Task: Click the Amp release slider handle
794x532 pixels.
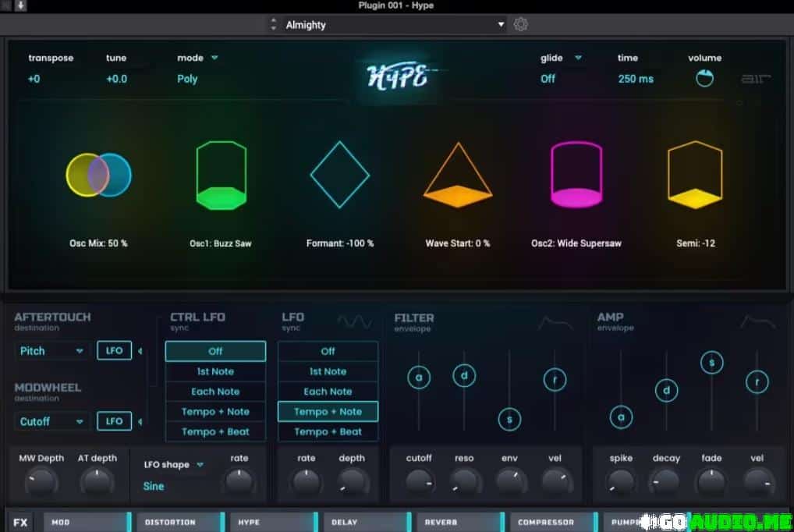Action: [757, 382]
